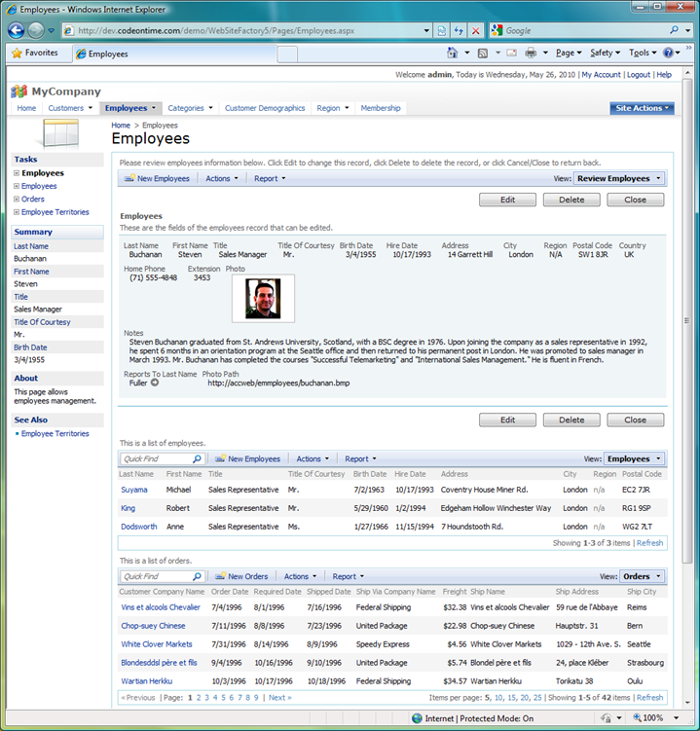
Task: Click magnifier icon in employees Quick Find
Action: (x=196, y=458)
